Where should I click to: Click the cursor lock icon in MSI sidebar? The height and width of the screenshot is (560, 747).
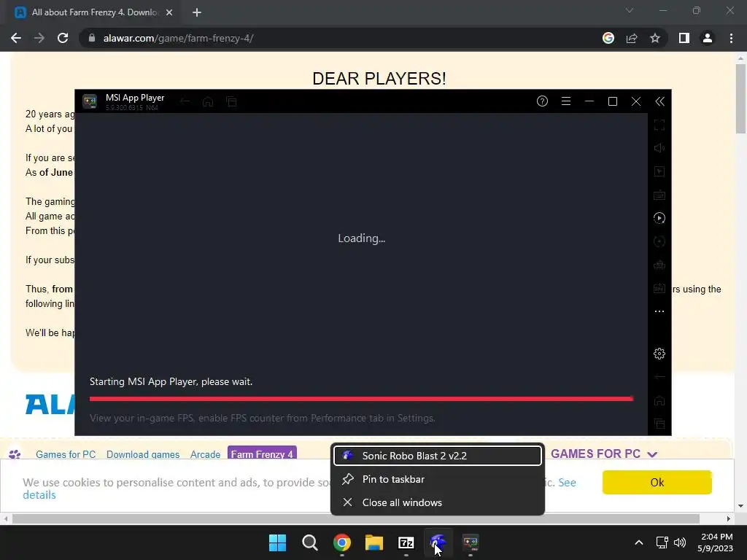pyautogui.click(x=659, y=171)
